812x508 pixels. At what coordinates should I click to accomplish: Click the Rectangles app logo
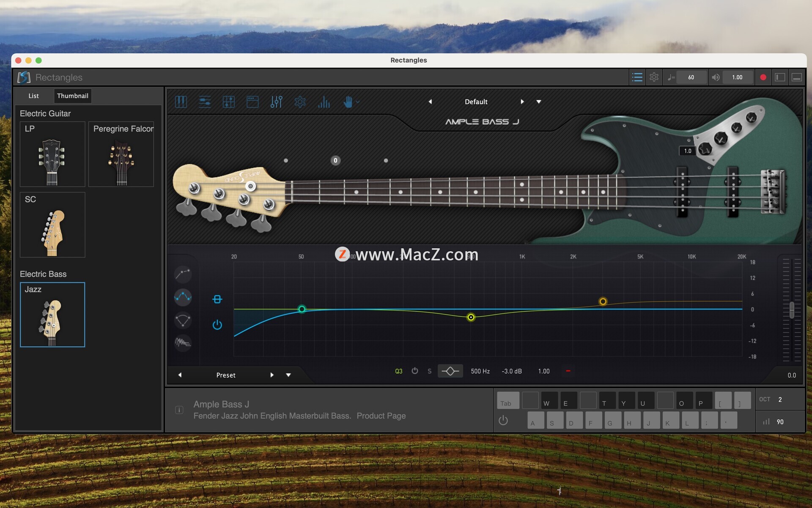[x=24, y=77]
